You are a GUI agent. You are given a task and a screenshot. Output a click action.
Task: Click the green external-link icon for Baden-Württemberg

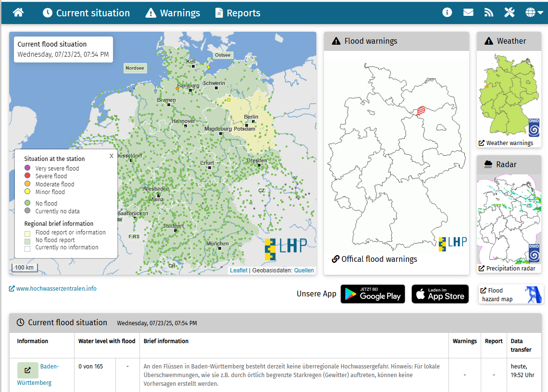[x=27, y=370]
